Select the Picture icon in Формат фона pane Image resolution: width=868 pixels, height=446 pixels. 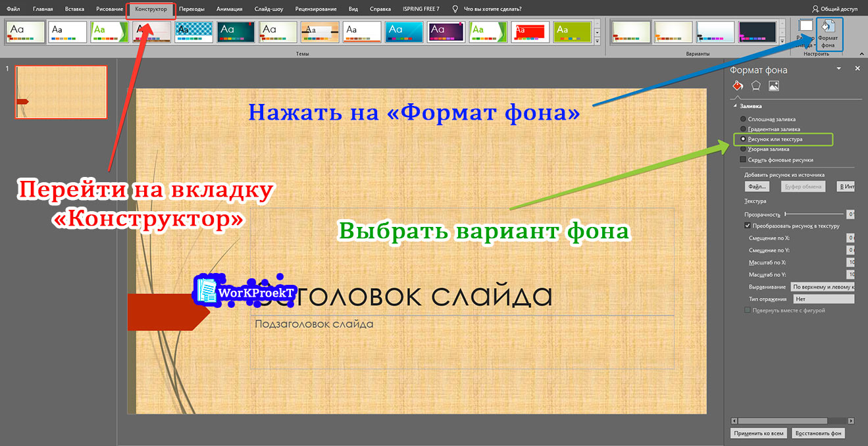coord(773,85)
